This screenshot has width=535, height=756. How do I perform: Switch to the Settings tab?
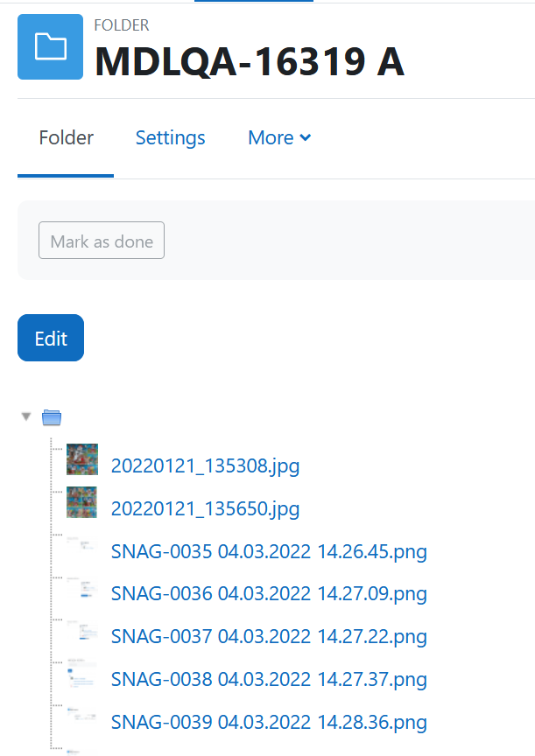170,138
